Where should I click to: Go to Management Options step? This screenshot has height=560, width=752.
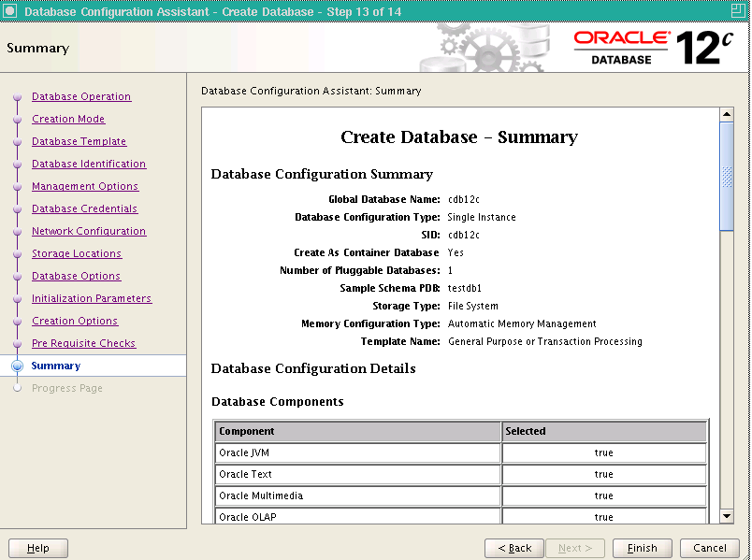[85, 186]
